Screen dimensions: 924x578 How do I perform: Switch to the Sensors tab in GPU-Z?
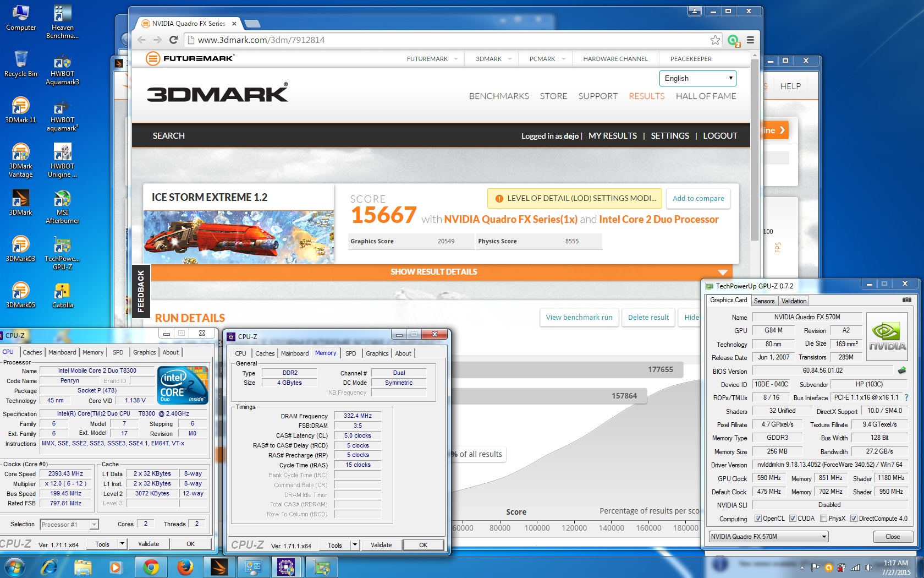[764, 301]
